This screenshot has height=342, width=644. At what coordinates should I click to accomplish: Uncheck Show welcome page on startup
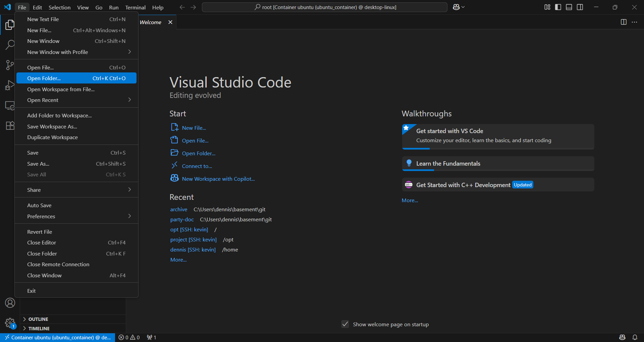click(x=345, y=324)
